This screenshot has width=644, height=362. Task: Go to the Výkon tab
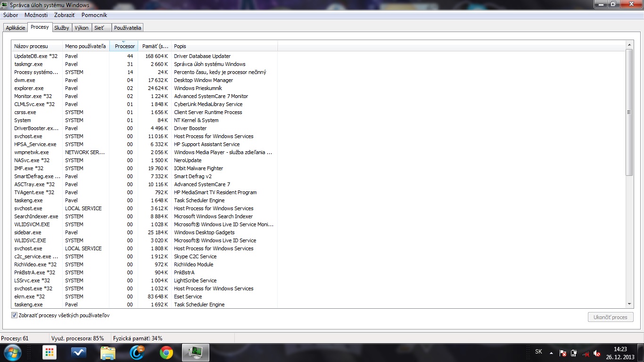coord(82,28)
